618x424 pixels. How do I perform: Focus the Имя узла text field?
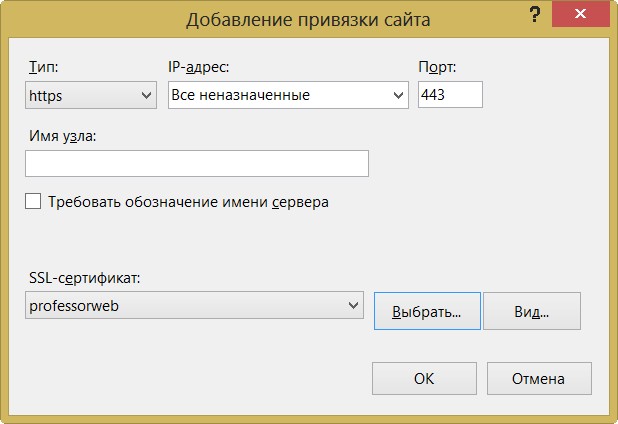click(x=197, y=163)
